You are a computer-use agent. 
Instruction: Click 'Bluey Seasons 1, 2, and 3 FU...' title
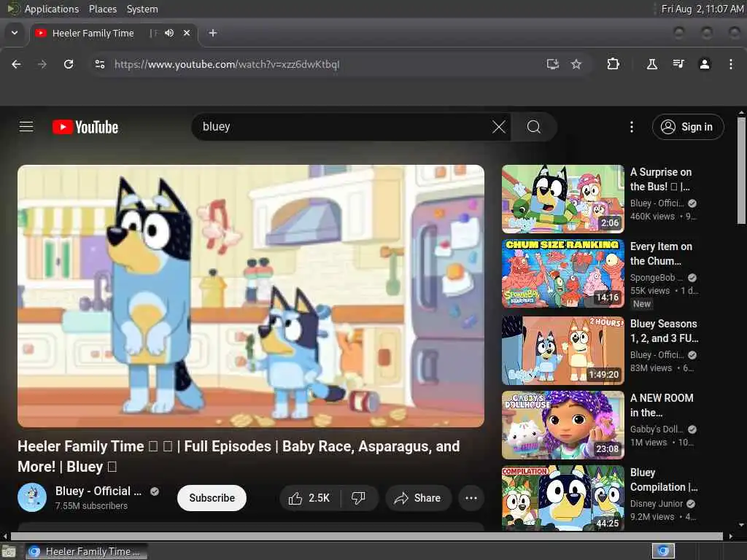point(664,331)
